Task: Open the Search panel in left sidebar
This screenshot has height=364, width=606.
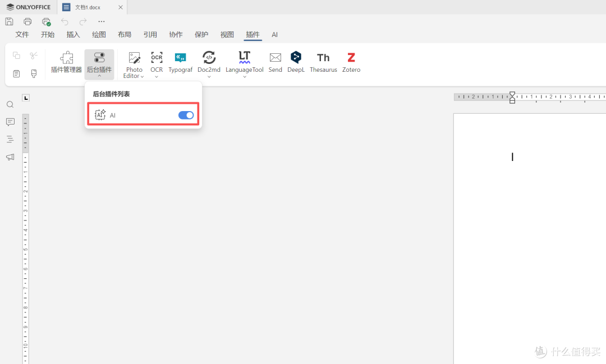Action: click(x=10, y=104)
